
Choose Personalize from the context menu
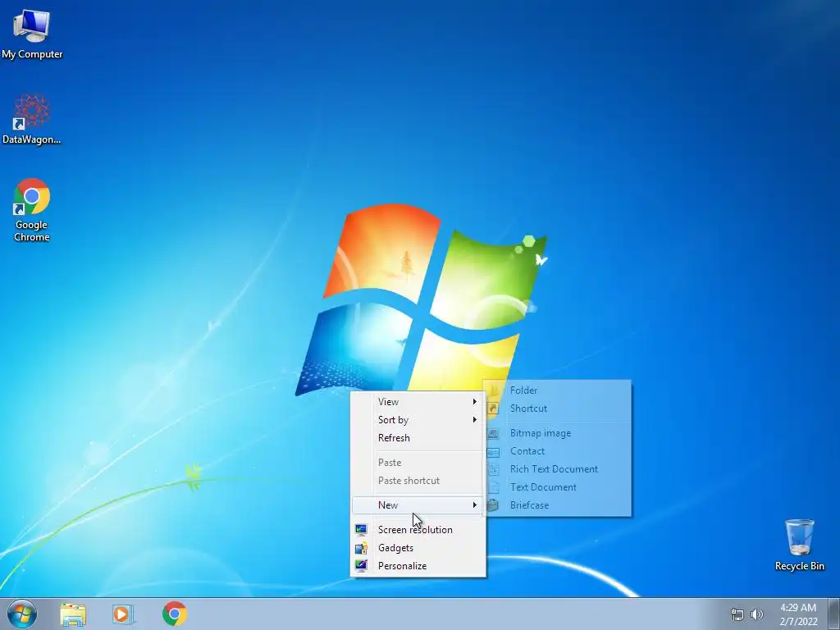click(x=418, y=566)
